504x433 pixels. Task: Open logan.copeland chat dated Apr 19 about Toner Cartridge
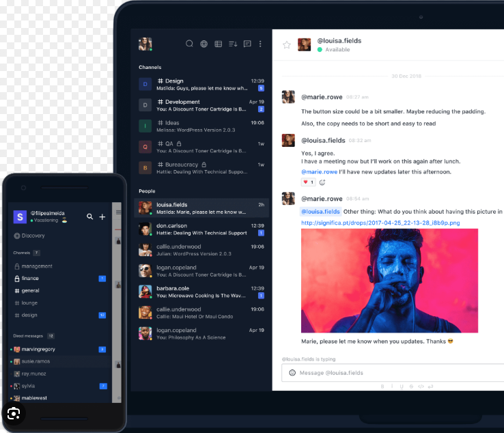point(201,270)
